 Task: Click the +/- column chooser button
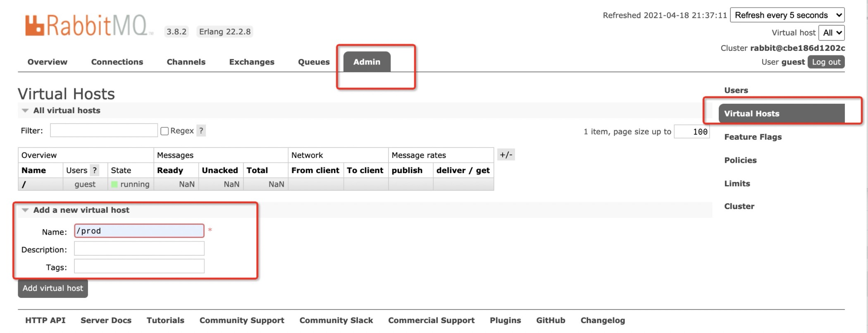(x=506, y=155)
